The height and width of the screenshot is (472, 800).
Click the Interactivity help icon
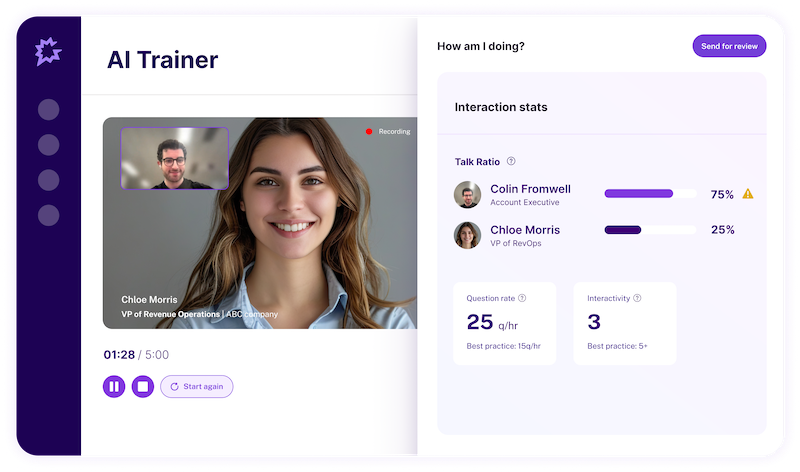pos(637,298)
